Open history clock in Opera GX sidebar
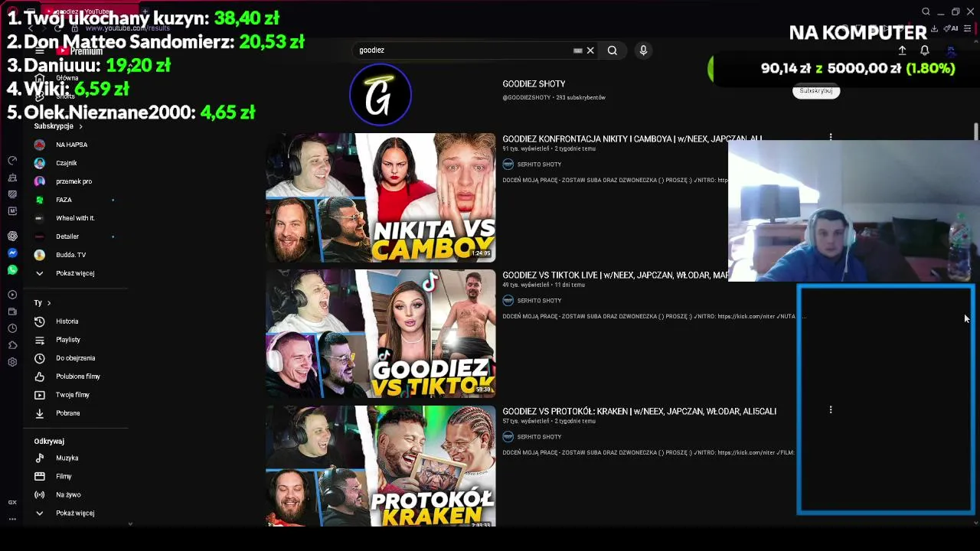Image resolution: width=980 pixels, height=551 pixels. click(x=12, y=328)
